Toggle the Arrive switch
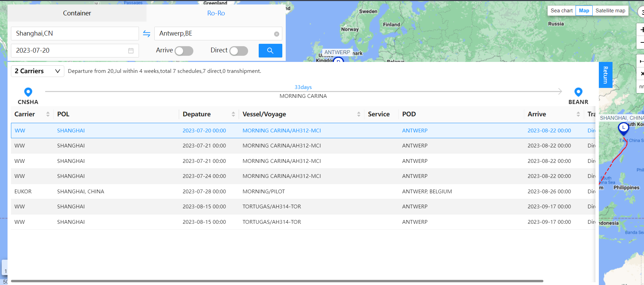Image resolution: width=644 pixels, height=285 pixels. 184,51
